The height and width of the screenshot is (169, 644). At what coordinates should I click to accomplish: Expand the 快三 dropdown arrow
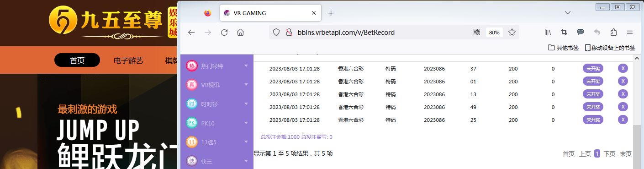point(246,161)
